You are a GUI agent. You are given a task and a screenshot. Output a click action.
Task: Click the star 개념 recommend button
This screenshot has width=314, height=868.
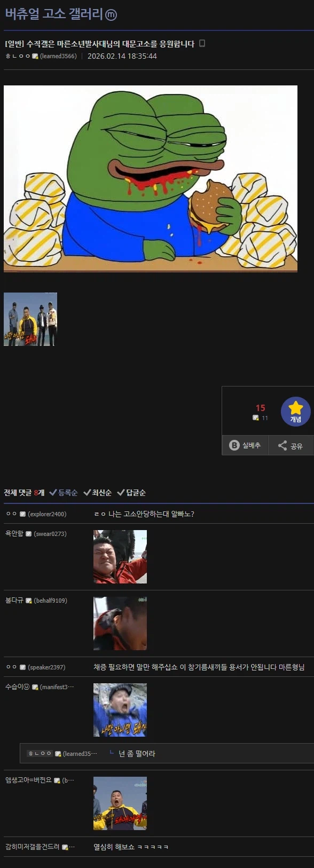click(x=296, y=412)
